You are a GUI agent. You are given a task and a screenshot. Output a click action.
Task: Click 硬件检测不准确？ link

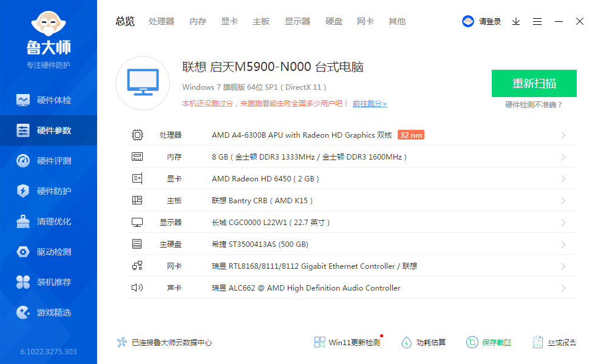coord(534,104)
